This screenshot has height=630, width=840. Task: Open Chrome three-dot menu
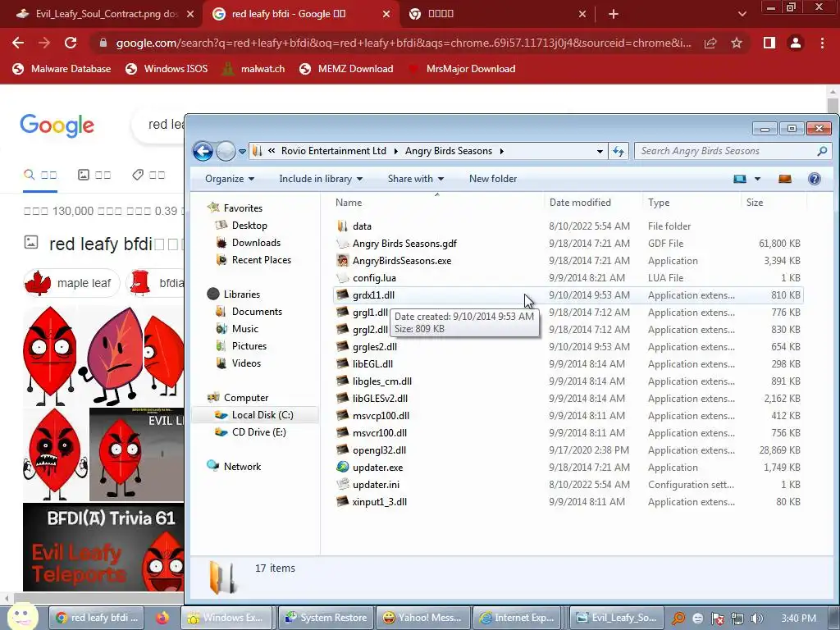pos(822,43)
